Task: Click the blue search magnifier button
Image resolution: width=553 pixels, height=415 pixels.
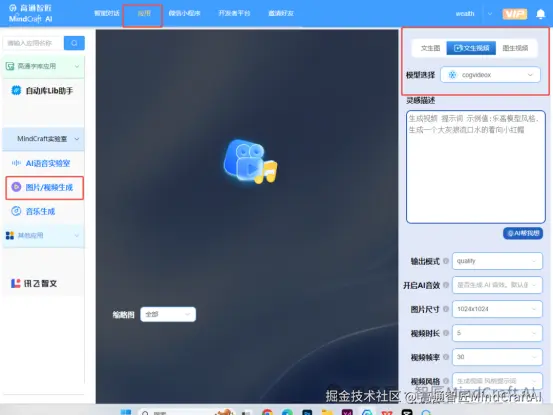Action: point(74,43)
